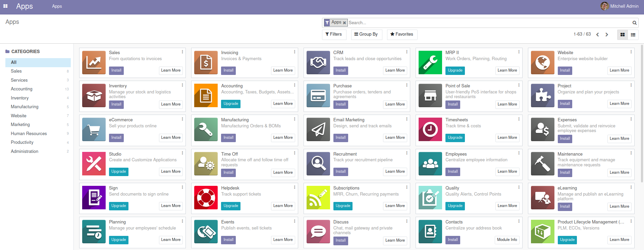Click the Project puzzle piece icon
This screenshot has height=250, width=644.
[542, 96]
